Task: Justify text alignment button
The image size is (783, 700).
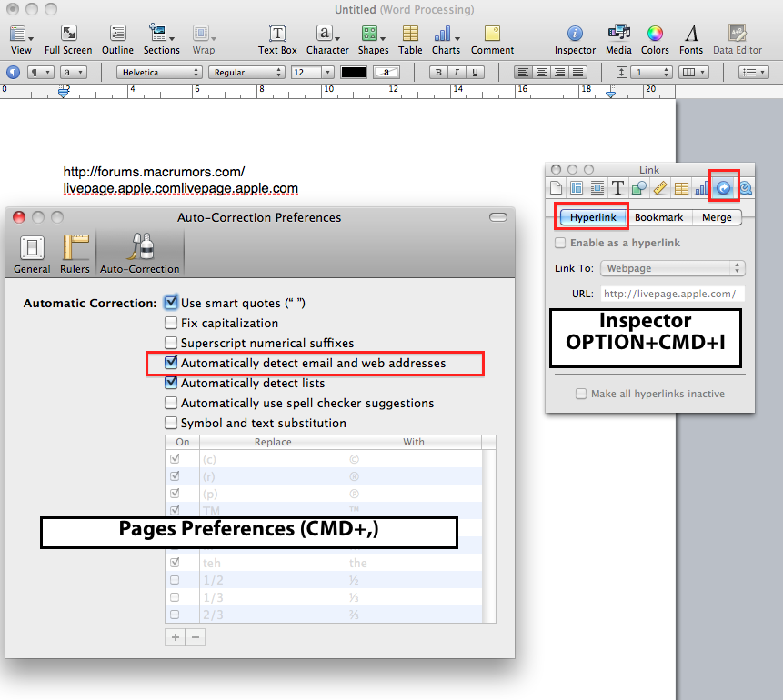Action: click(577, 73)
